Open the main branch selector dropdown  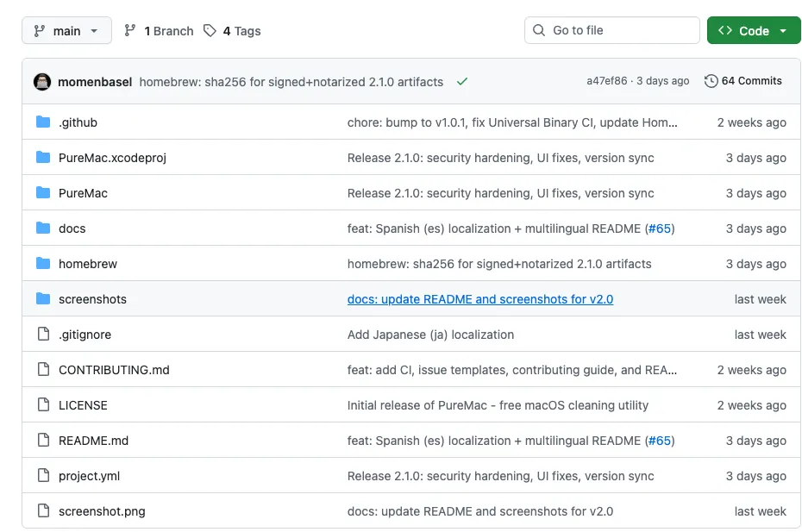(x=66, y=31)
